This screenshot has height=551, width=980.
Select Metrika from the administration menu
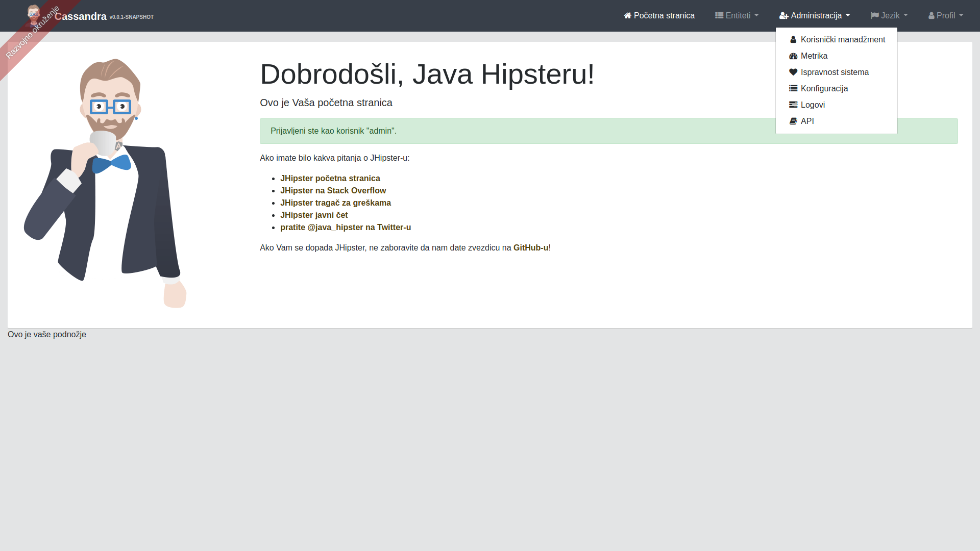coord(814,56)
